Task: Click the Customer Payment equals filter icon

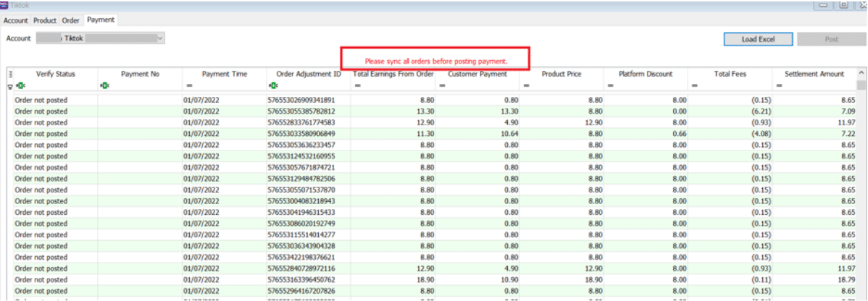Action: (442, 85)
